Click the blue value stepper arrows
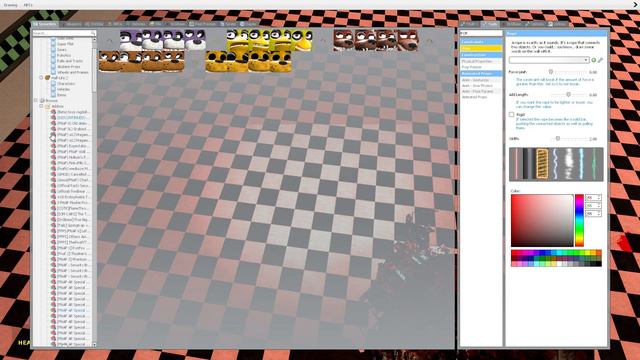640x360 pixels. coord(599,213)
